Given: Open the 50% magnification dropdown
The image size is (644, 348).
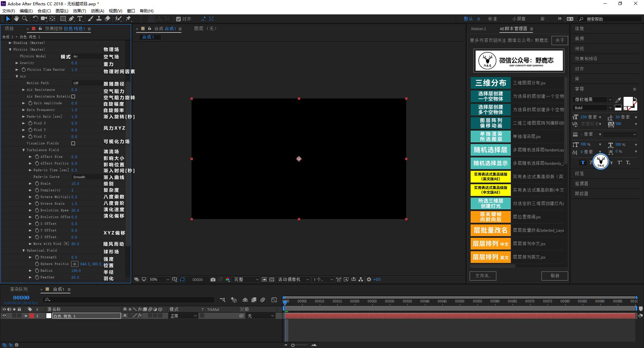Looking at the screenshot, I should pyautogui.click(x=159, y=279).
